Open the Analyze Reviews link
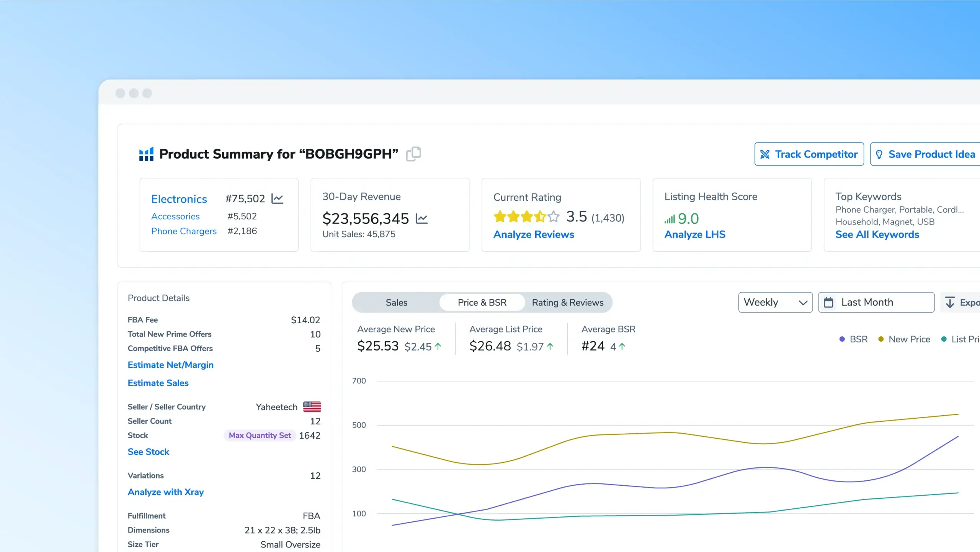This screenshot has height=552, width=980. [534, 234]
